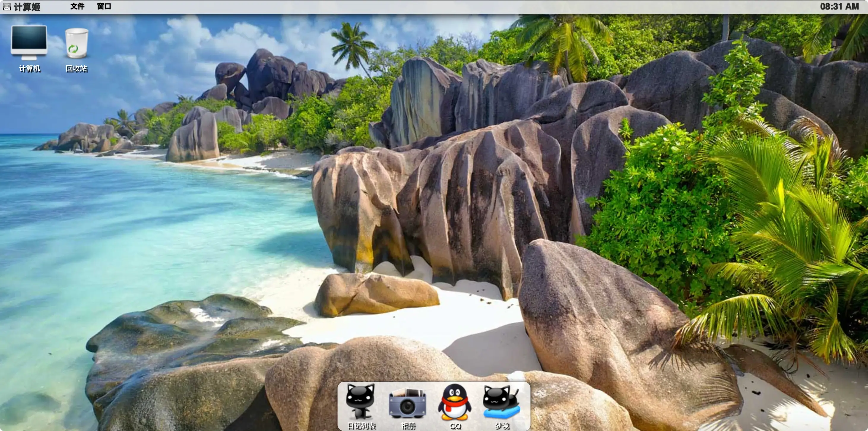Screen dimensions: 868x431
Task: Click the small logo icon beside 计算姬
Action: coord(7,7)
